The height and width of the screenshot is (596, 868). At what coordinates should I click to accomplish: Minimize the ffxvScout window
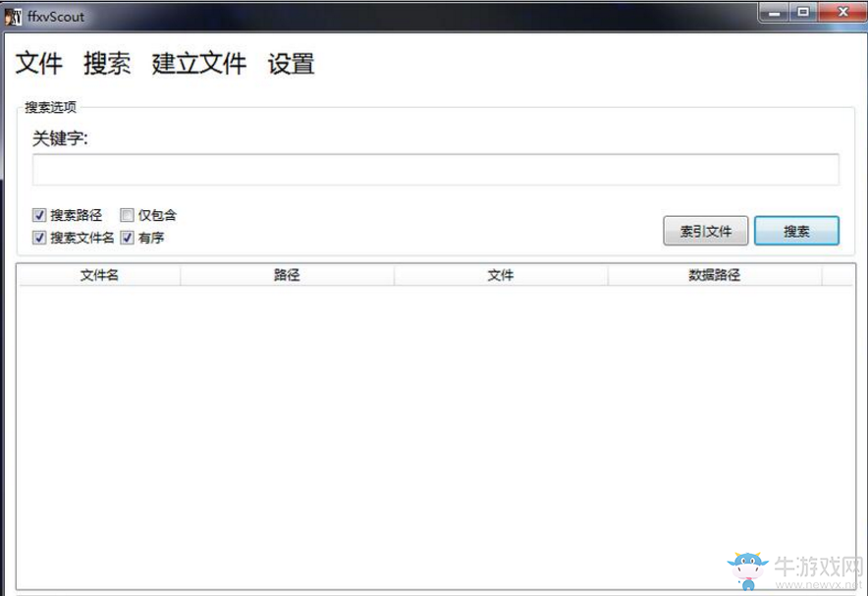tap(775, 13)
